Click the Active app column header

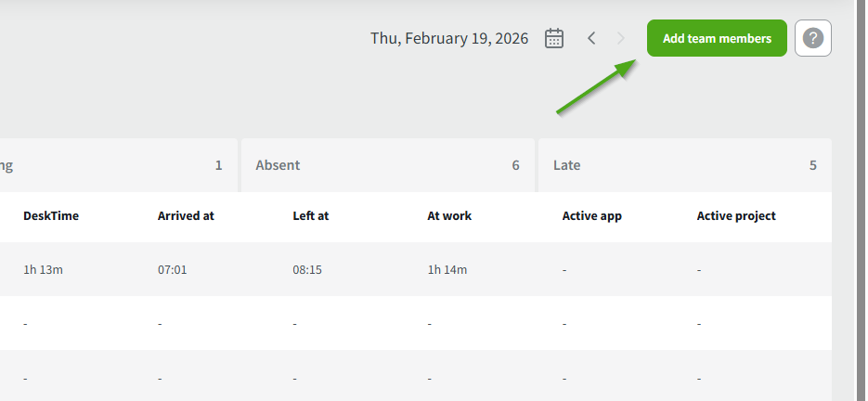pos(591,216)
